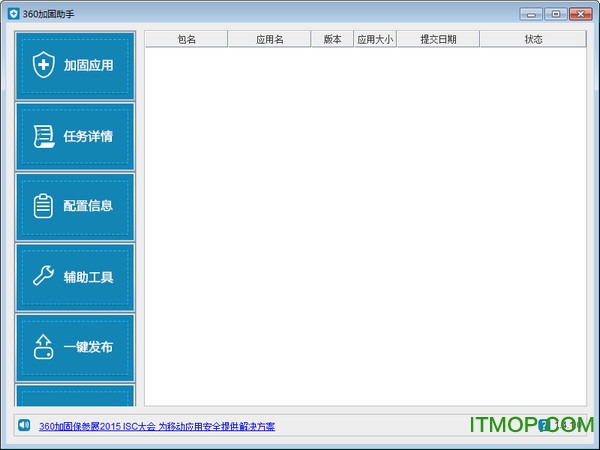Open the 加固应用 panel by its label
Screen dimensions: 600x450
coord(88,66)
